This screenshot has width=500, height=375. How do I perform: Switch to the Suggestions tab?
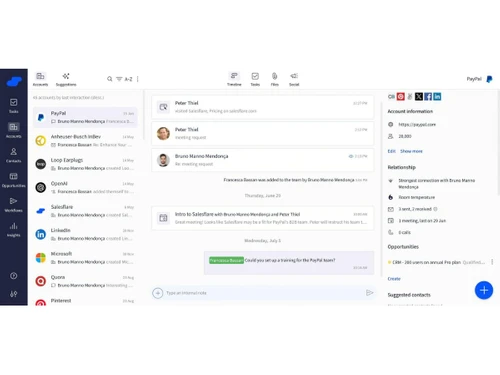pyautogui.click(x=66, y=79)
